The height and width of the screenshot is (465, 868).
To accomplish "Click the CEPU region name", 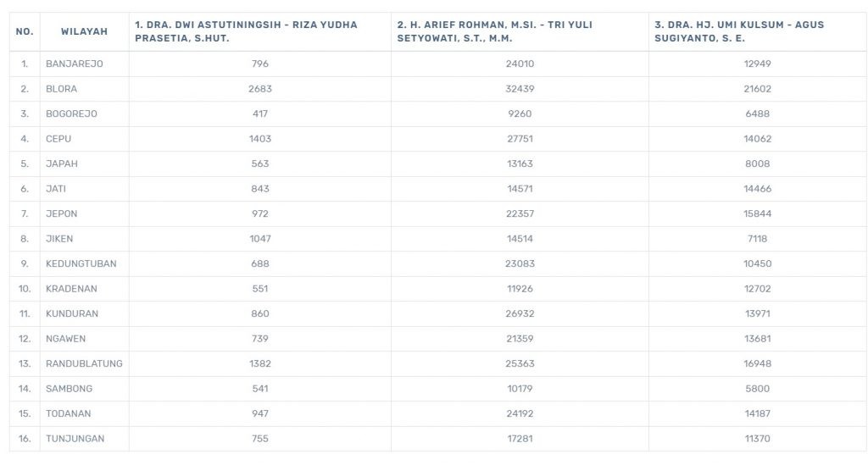I will click(58, 139).
